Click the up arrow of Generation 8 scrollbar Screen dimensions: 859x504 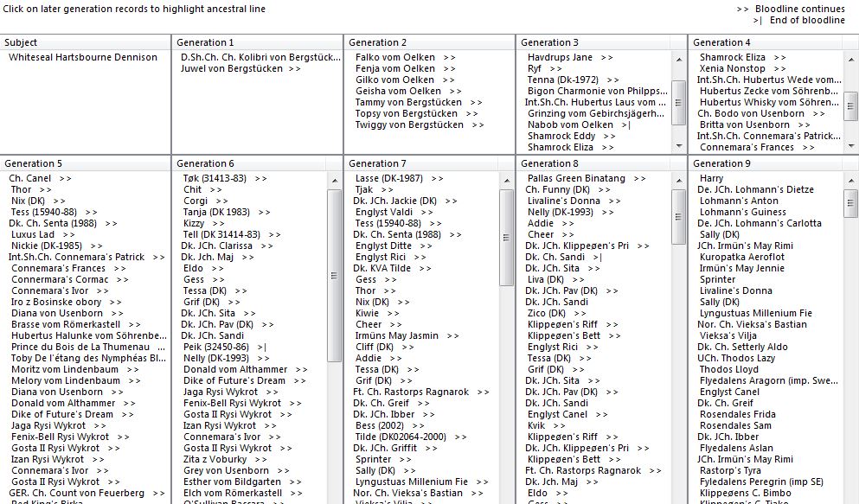[x=679, y=180]
